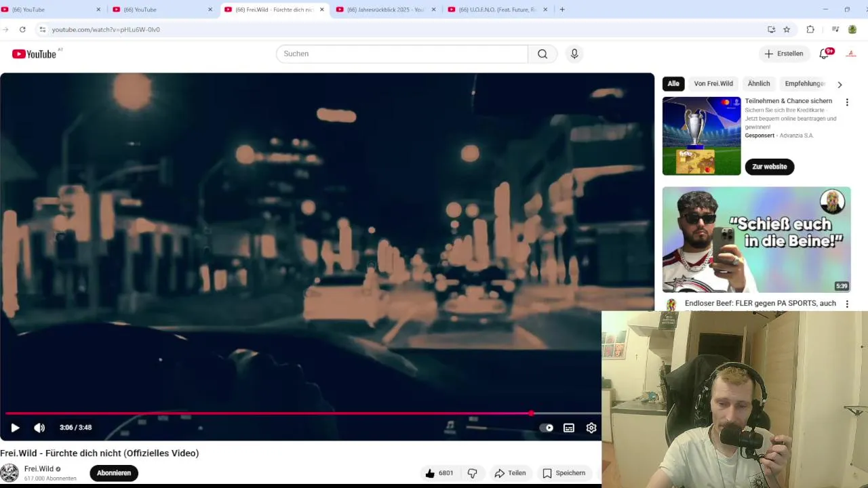Open player settings gear
Viewport: 868px width, 488px height.
[591, 428]
